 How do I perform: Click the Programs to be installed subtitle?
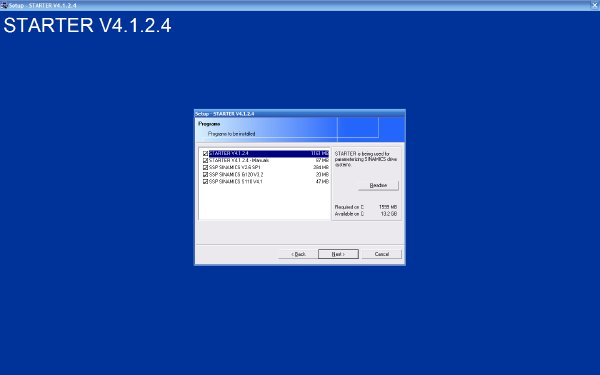[x=232, y=134]
